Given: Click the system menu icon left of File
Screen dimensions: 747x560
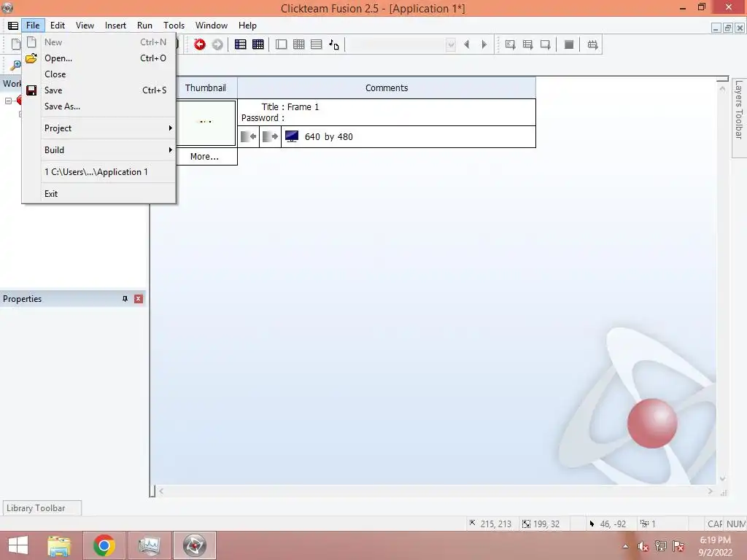Looking at the screenshot, I should 13,26.
